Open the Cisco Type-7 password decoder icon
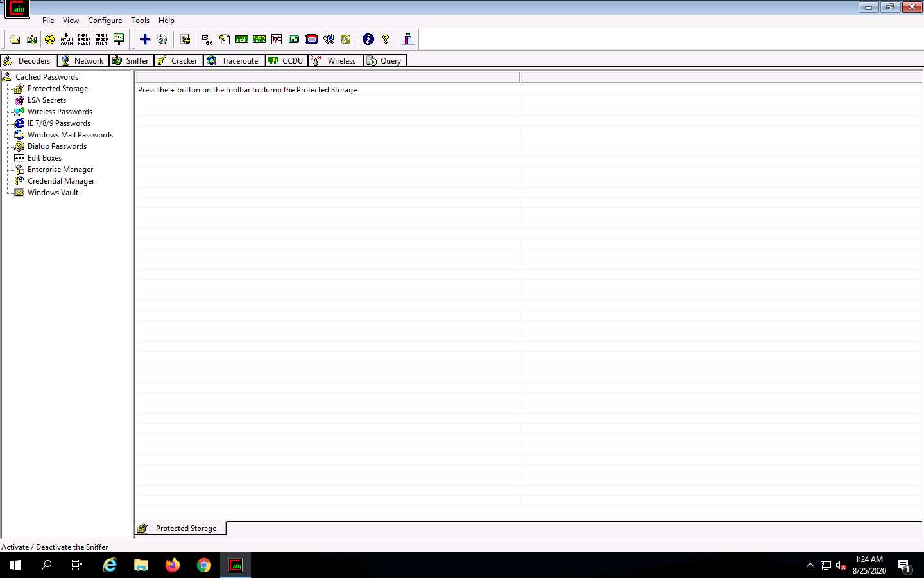924x578 pixels. 242,40
